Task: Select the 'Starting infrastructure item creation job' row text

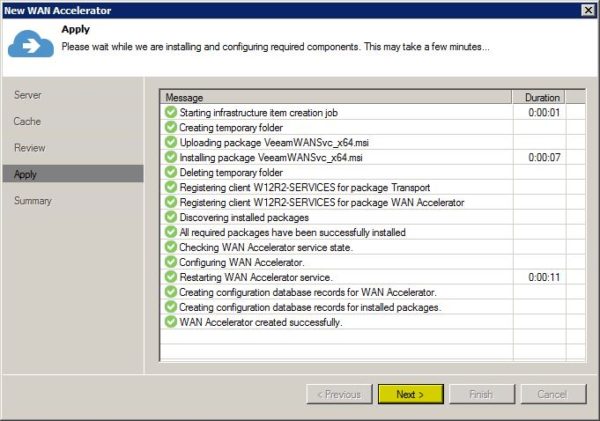Action: [259, 113]
